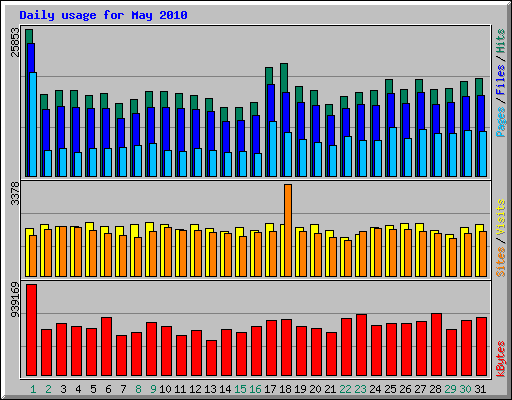Click day 2 on the x-axis
The image size is (512, 400).
coord(48,389)
